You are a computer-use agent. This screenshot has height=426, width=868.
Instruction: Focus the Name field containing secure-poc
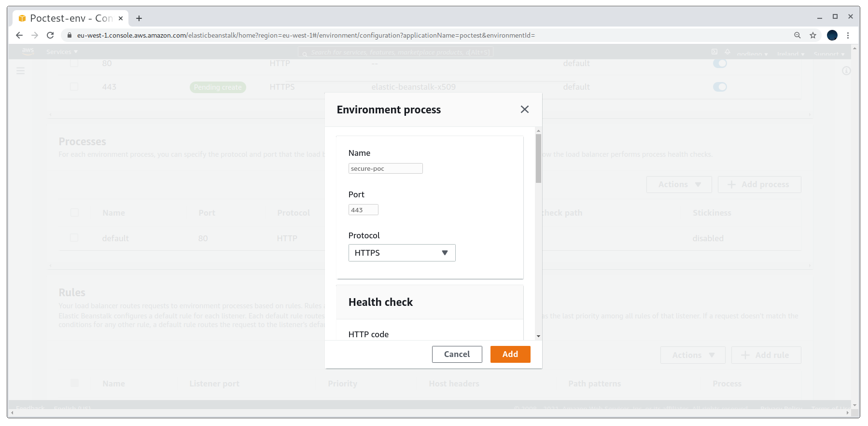click(x=385, y=168)
